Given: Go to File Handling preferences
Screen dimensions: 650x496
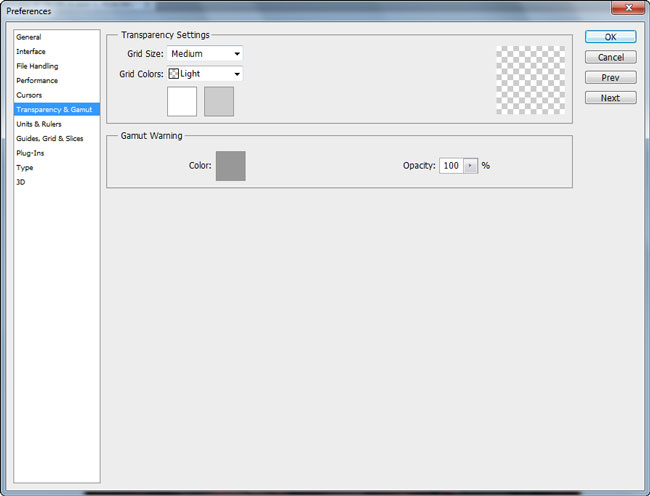Looking at the screenshot, I should coord(36,66).
